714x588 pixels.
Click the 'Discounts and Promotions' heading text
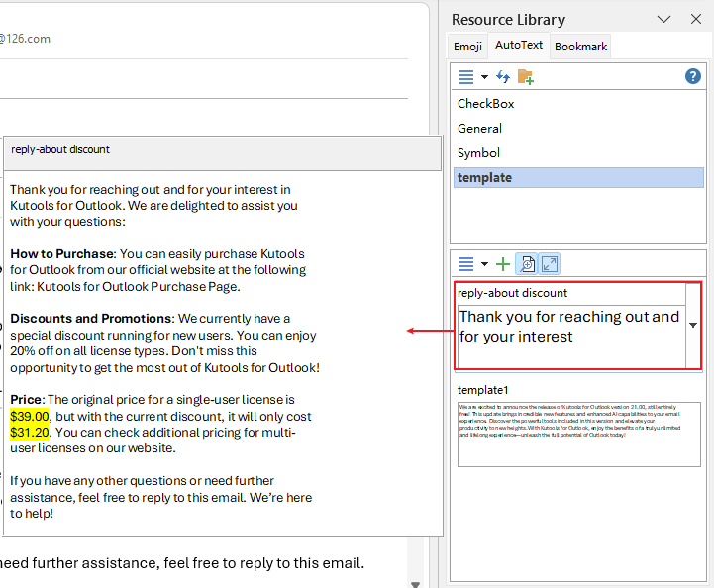point(92,319)
